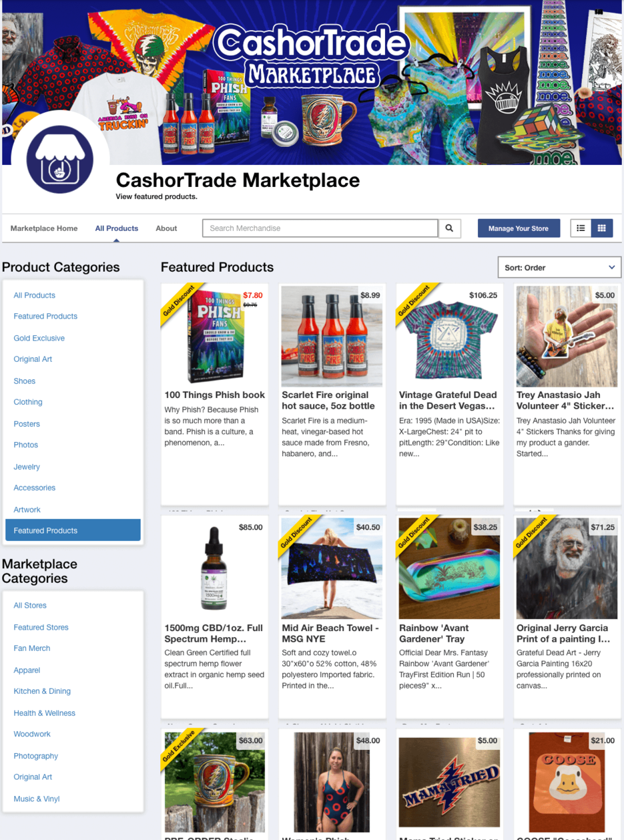
Task: Switch to grid view icon
Action: coord(601,228)
